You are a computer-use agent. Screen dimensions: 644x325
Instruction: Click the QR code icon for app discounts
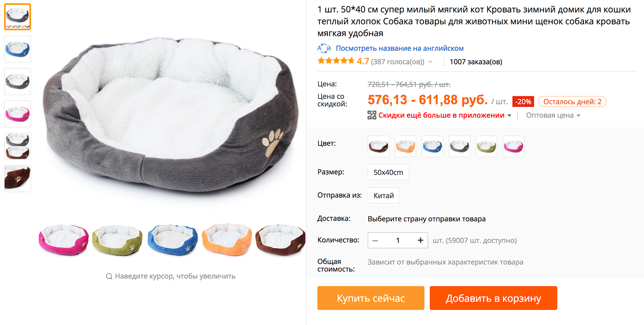click(372, 115)
